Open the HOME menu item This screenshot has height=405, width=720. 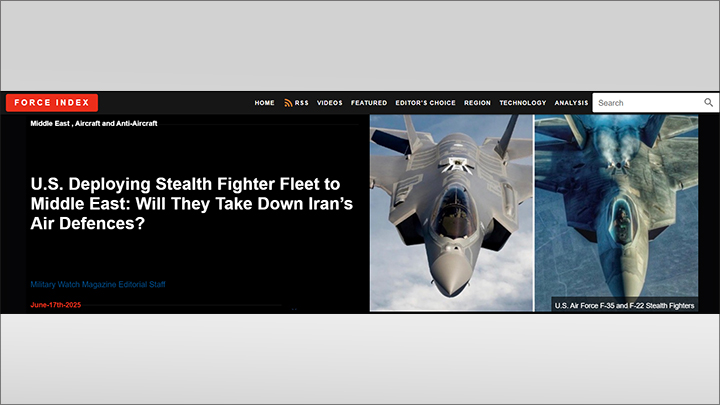[264, 103]
